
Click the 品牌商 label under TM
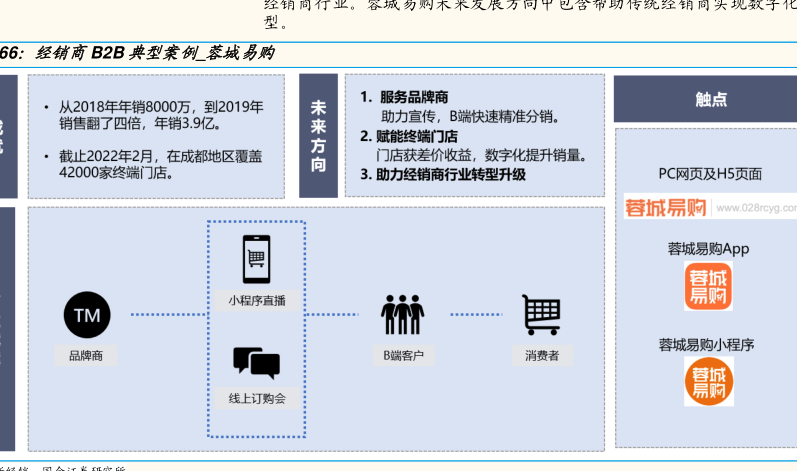(x=87, y=355)
